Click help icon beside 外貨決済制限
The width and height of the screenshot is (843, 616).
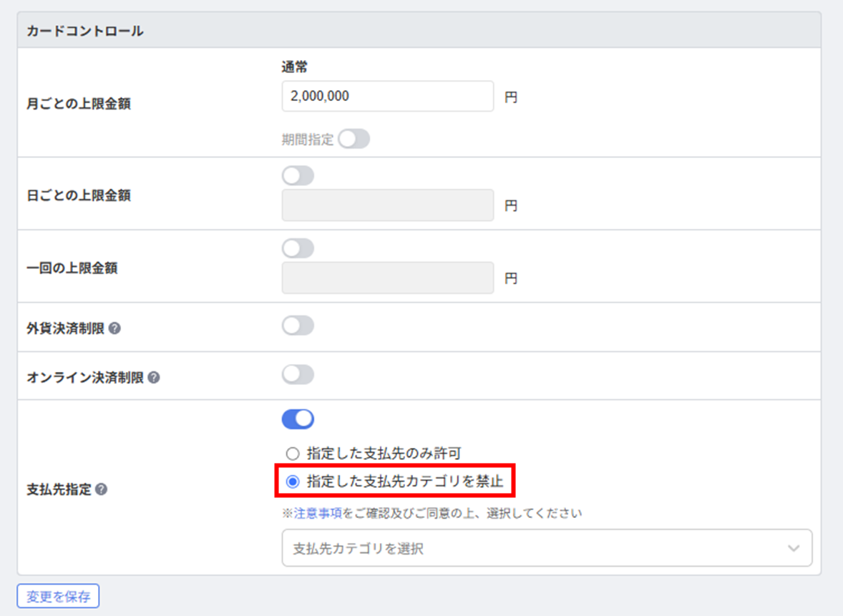(x=114, y=328)
